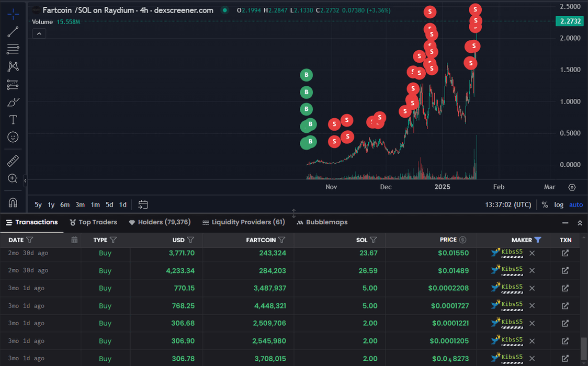Switch to the Transactions tab
Viewport: 588px width, 366px height.
(32, 222)
